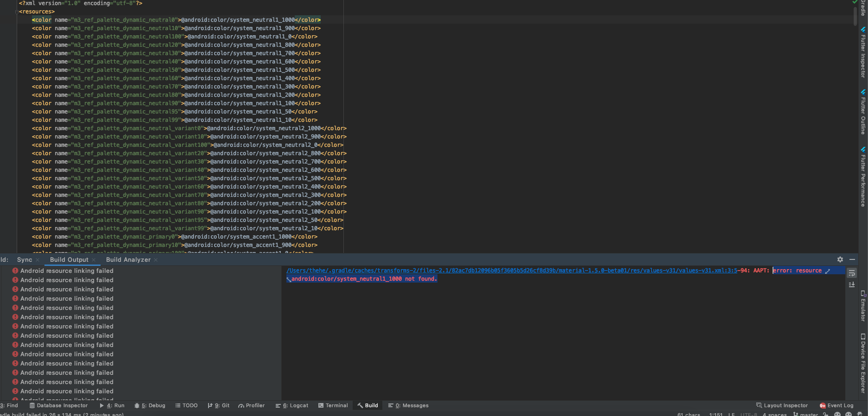Open the Messages tool window
Viewport: 868px width, 416px height.
click(x=408, y=405)
